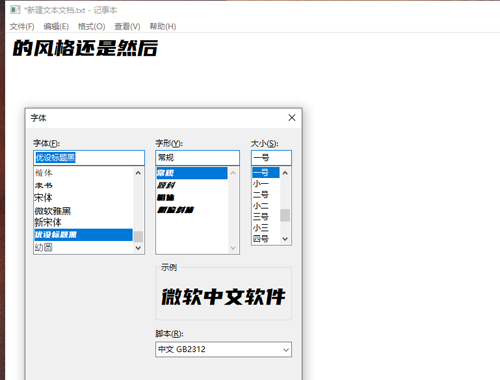Click the 大小(S) size input field
500x380 pixels.
(x=271, y=158)
